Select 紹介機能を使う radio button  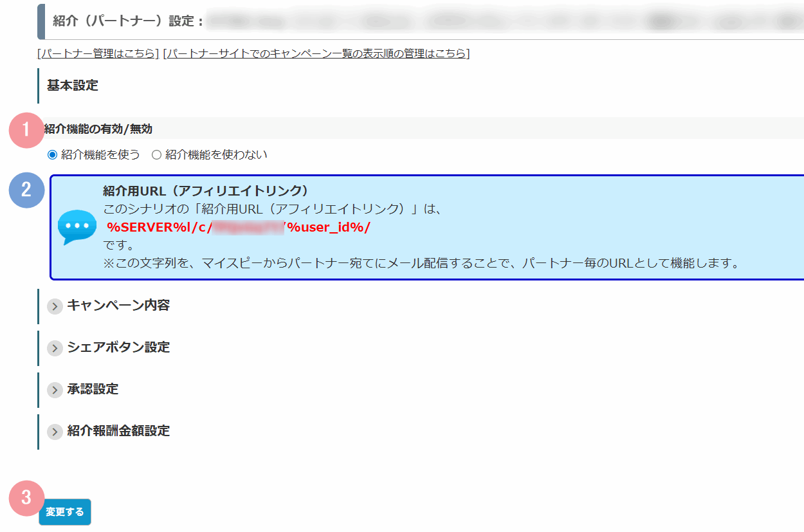coord(53,155)
